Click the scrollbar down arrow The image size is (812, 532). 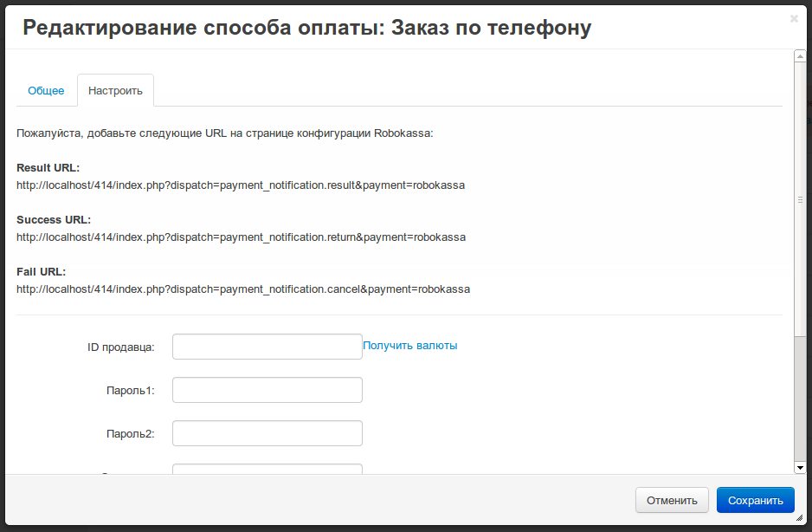[x=800, y=467]
